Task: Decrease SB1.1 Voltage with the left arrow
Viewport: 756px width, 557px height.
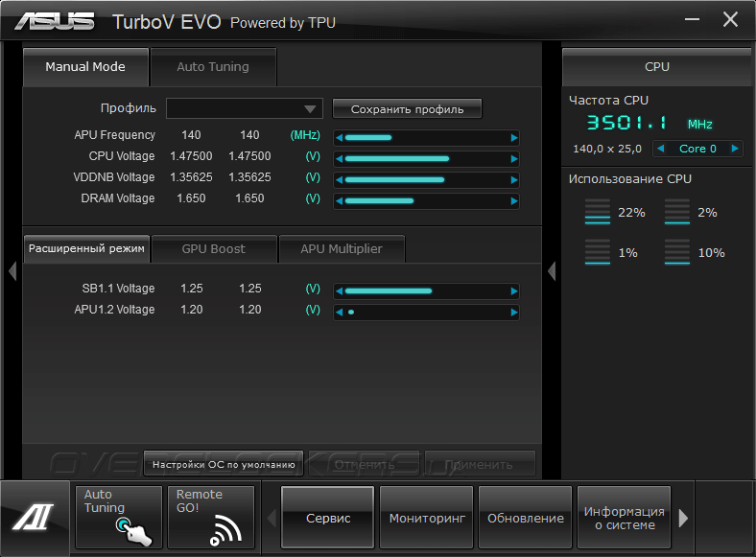Action: click(339, 291)
